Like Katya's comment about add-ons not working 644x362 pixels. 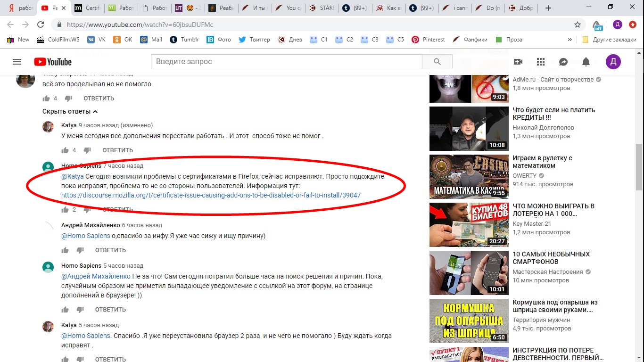point(65,150)
